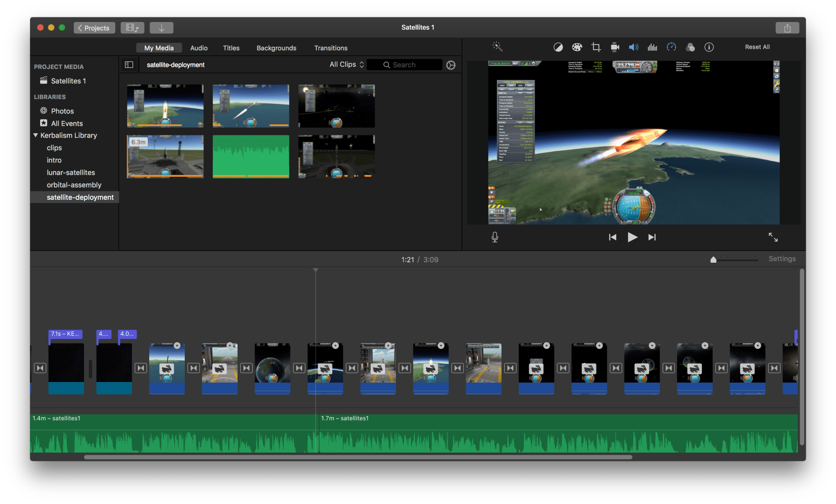Image resolution: width=836 pixels, height=504 pixels.
Task: Open the stabilization camera tool
Action: 615,47
